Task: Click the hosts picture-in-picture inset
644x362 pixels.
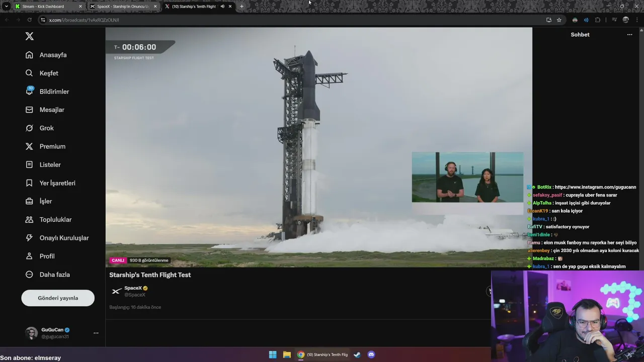Action: click(x=467, y=177)
